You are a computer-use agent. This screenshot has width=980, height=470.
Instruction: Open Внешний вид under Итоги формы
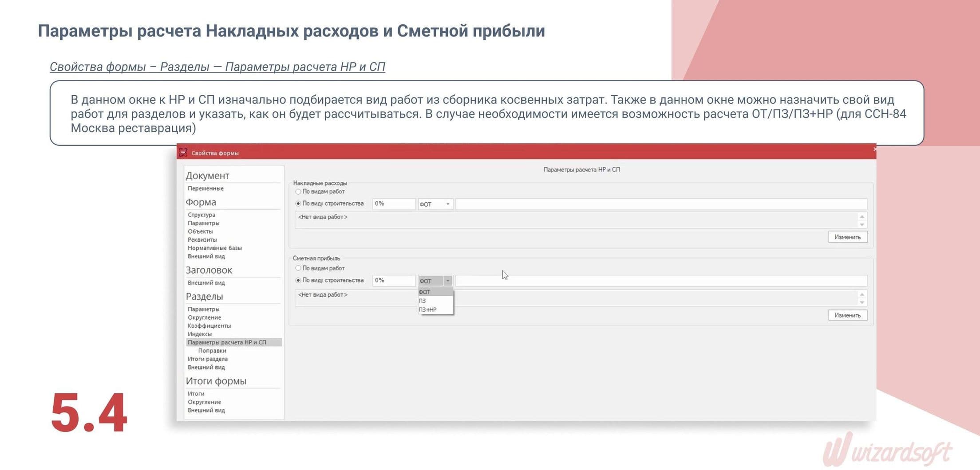click(206, 411)
